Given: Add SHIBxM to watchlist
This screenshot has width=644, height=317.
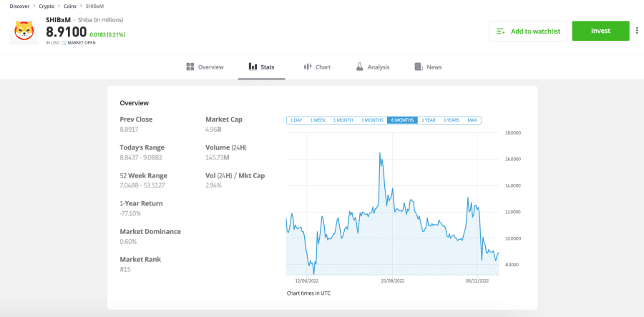Looking at the screenshot, I should pos(528,31).
